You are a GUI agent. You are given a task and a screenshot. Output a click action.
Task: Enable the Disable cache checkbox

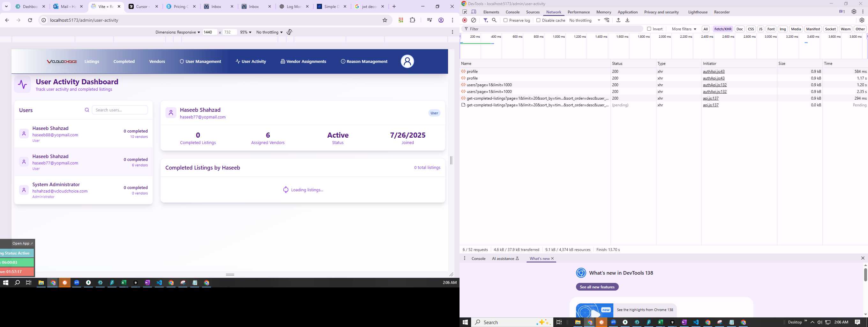tap(538, 20)
